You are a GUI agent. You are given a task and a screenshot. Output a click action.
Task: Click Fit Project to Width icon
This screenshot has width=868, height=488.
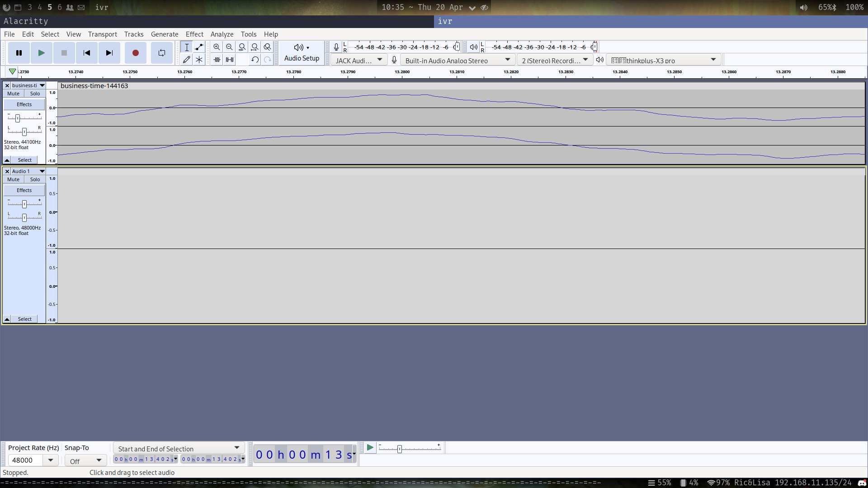(255, 47)
